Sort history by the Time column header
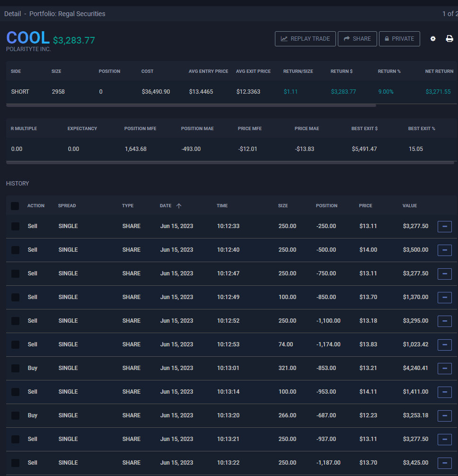 pos(222,206)
